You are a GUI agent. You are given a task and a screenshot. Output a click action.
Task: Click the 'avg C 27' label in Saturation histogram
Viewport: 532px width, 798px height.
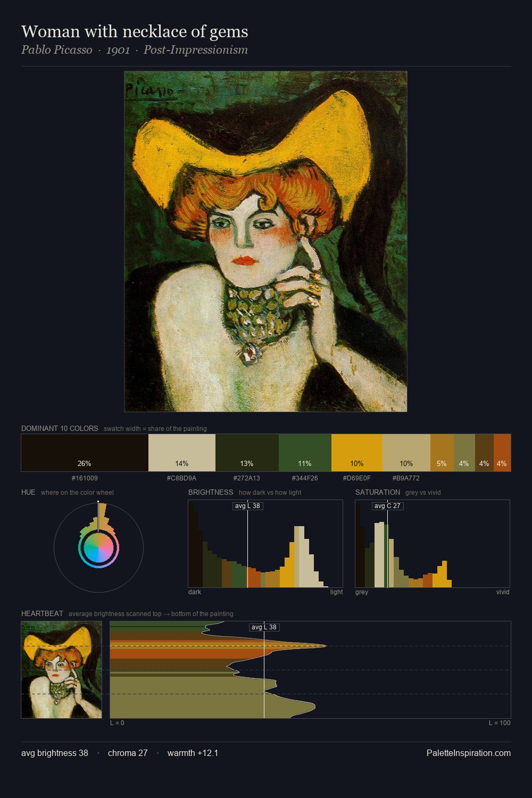click(x=387, y=506)
